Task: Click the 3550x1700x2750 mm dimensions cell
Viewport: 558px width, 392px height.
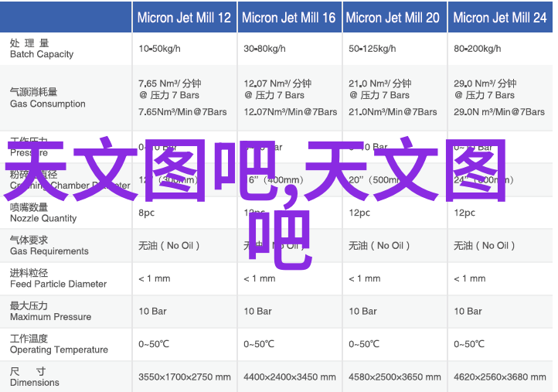Action: tap(185, 377)
